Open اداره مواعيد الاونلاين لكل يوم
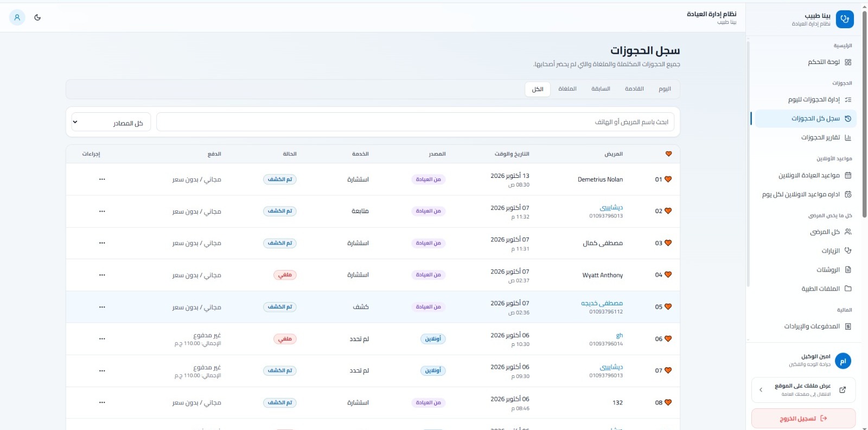The width and height of the screenshot is (868, 430). (805, 195)
